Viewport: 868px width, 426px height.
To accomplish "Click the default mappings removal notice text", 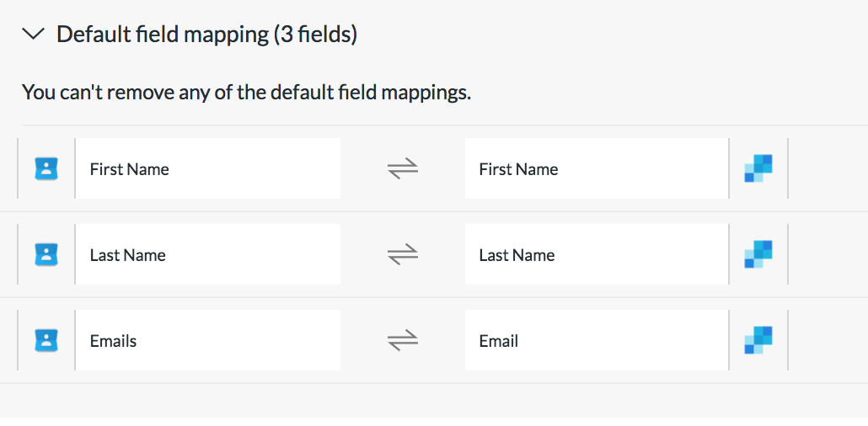I will coord(246,92).
